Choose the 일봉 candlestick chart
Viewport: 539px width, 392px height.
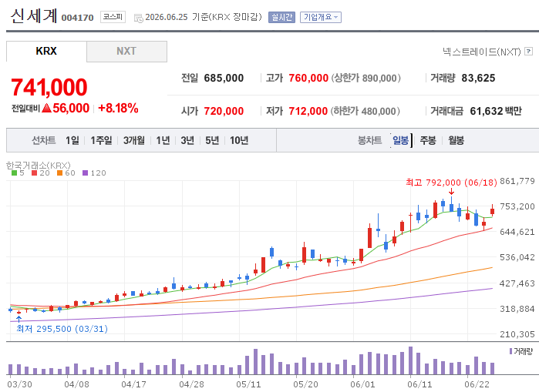coord(400,140)
